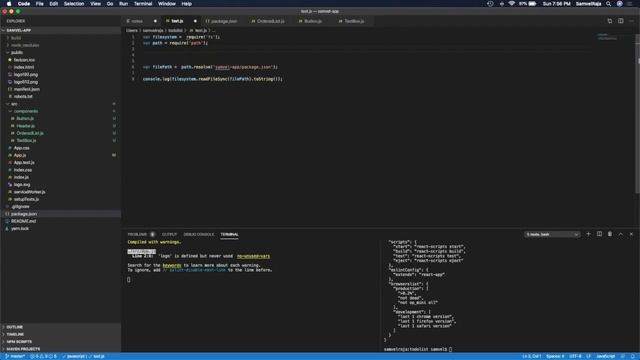Switch to the DEBUG CONSOLE panel tab
Image resolution: width=640 pixels, height=360 pixels.
click(199, 234)
